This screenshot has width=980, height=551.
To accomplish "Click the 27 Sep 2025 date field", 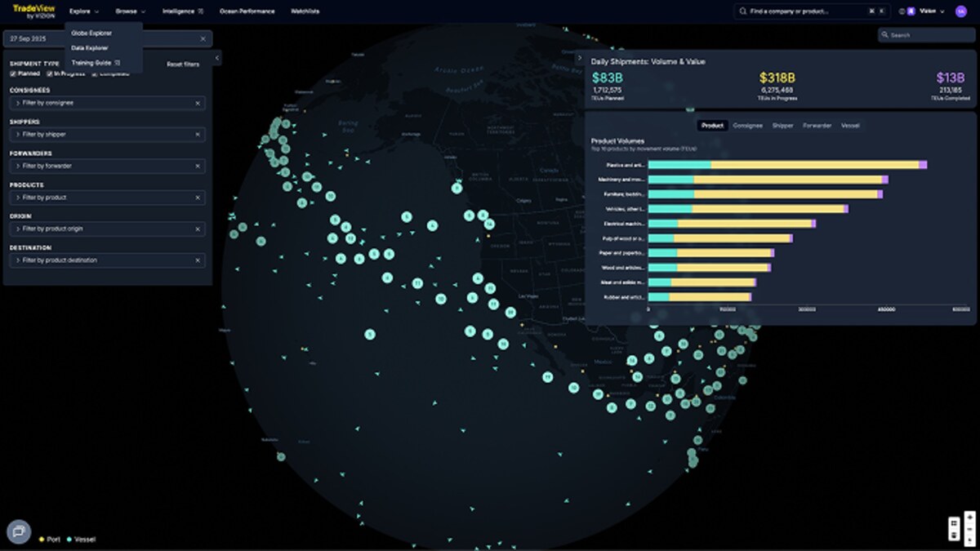I will point(108,38).
